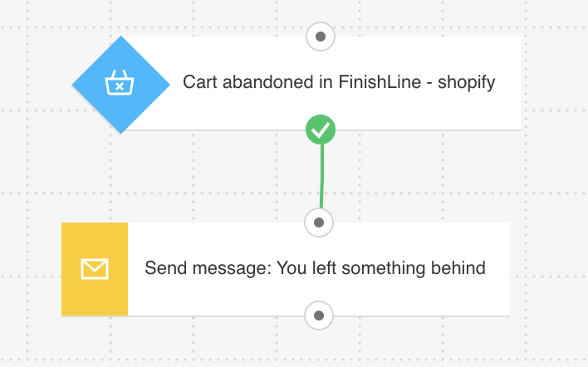Click the white basket glyph in the diamond
Viewport: 588px width, 367px height.
coord(120,84)
